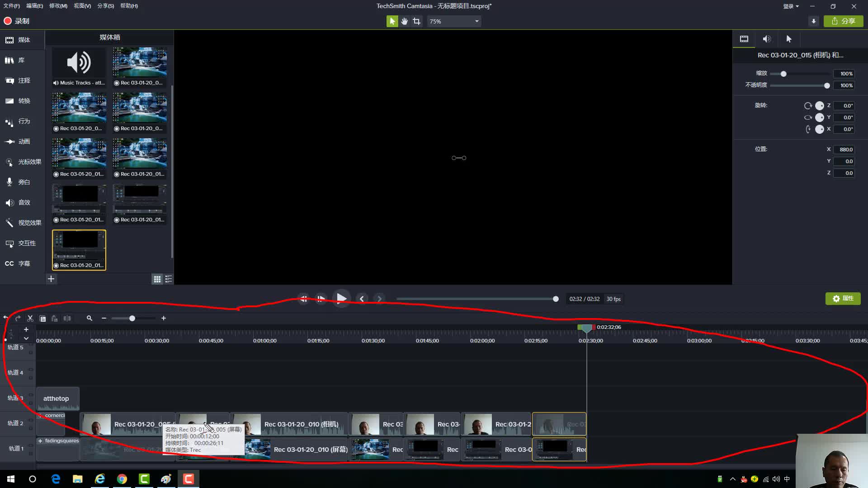
Task: Open the 75% canvas zoom dropdown
Action: pos(454,21)
